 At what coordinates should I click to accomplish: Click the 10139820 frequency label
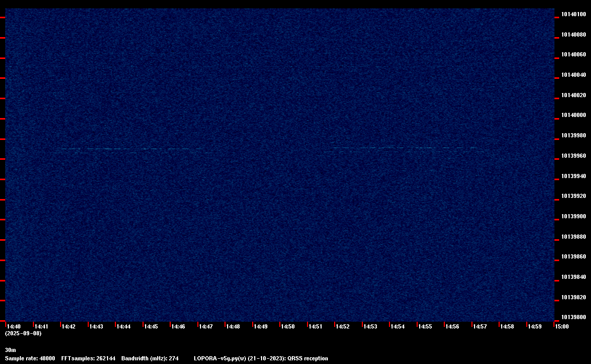(573, 298)
